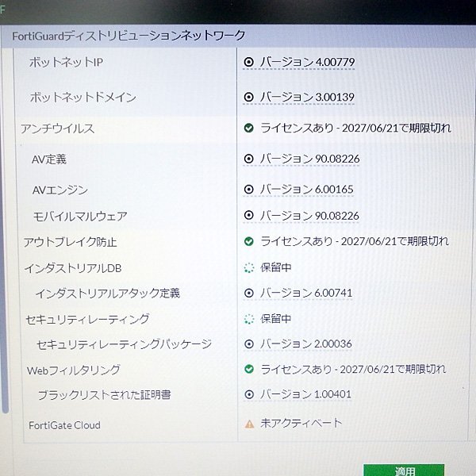Screen dimensions: 476x476
Task: Click version icon for インダストリアルアタック定義
Action: tap(249, 294)
